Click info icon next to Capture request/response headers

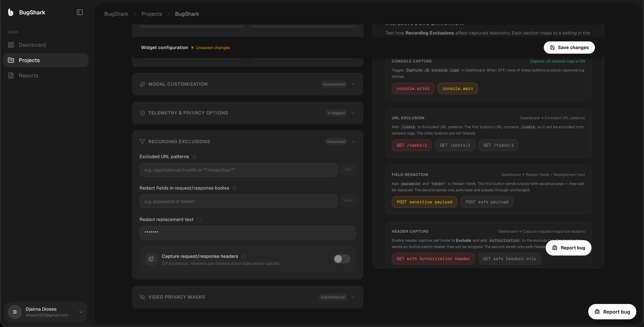(243, 256)
